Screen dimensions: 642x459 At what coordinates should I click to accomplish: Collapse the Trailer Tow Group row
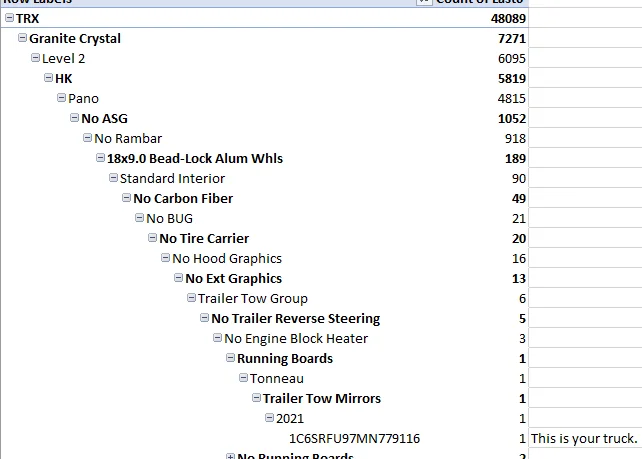click(191, 298)
